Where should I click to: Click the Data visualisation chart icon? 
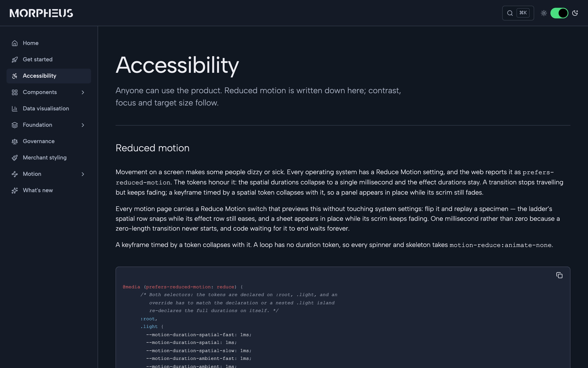(14, 109)
